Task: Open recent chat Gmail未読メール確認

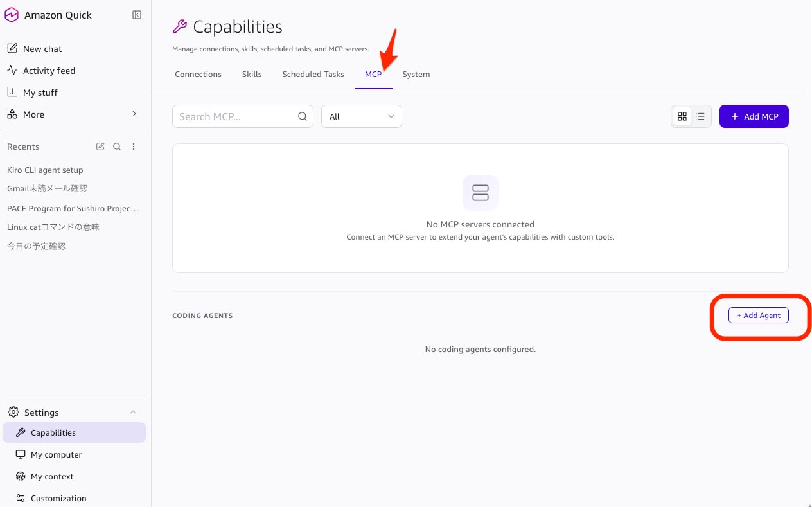Action: 47,188
